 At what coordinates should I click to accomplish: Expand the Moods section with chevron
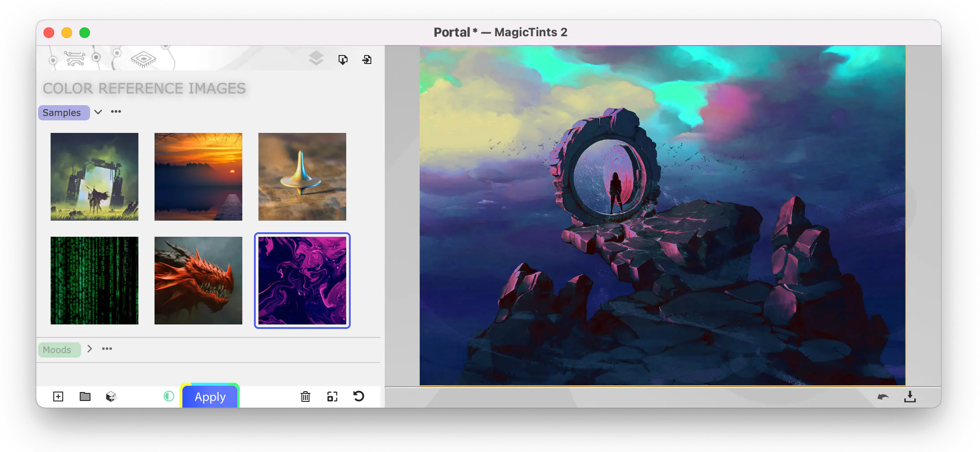point(90,349)
